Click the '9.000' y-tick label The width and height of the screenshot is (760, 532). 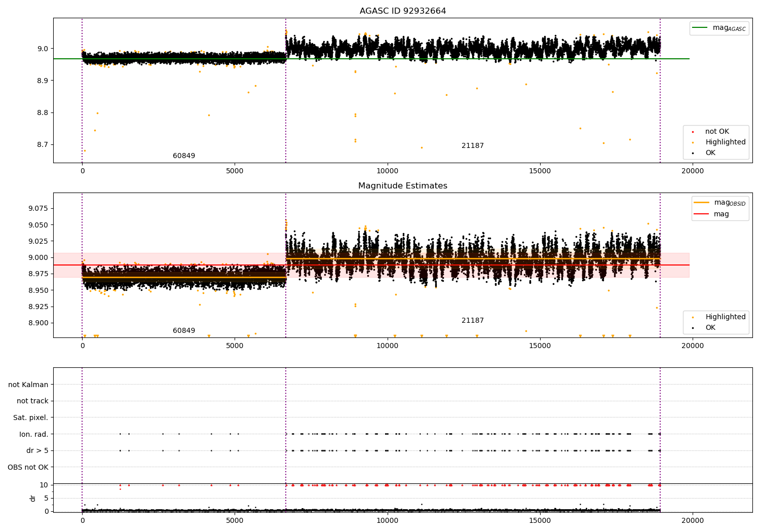pyautogui.click(x=39, y=257)
